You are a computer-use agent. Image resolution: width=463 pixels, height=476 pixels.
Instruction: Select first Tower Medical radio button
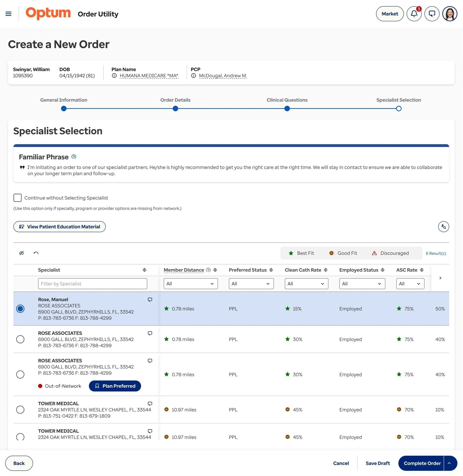click(20, 410)
